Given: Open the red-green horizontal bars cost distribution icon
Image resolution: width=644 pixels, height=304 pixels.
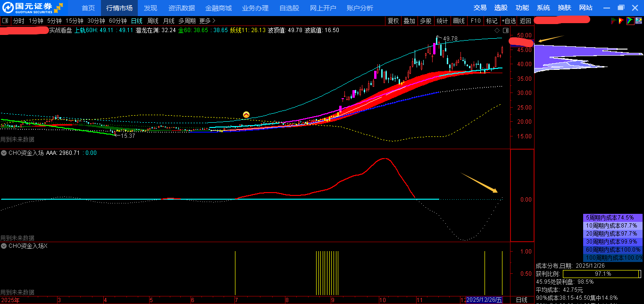Looking at the screenshot, I should [x=613, y=21].
